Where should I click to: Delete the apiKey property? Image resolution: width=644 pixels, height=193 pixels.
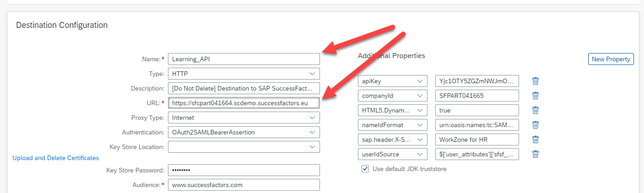(535, 81)
